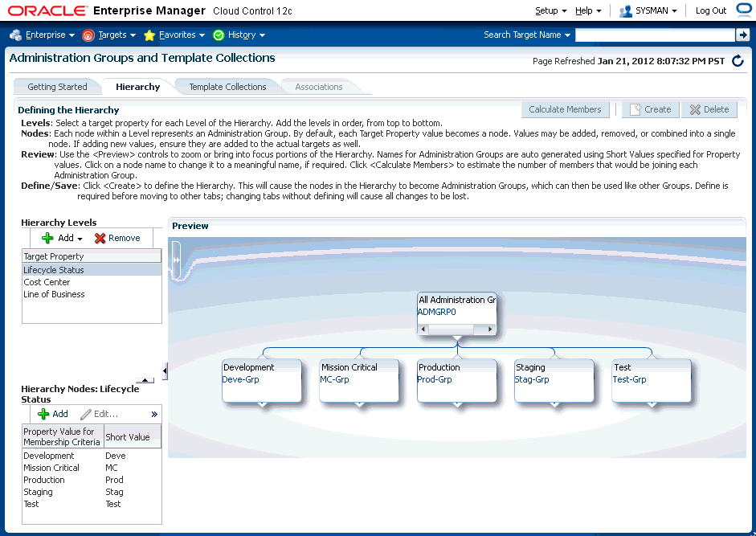The image size is (756, 536).
Task: Expand the Preview control panel handle
Action: tap(177, 260)
